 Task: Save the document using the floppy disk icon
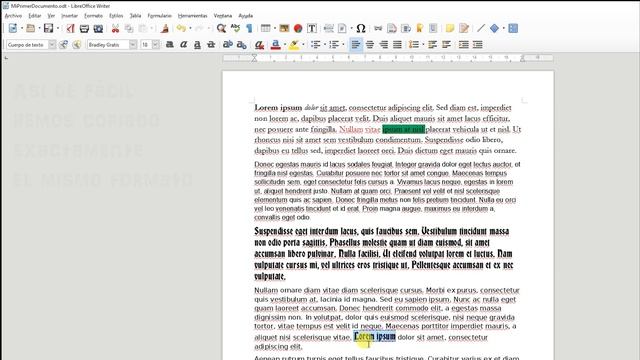(x=49, y=28)
